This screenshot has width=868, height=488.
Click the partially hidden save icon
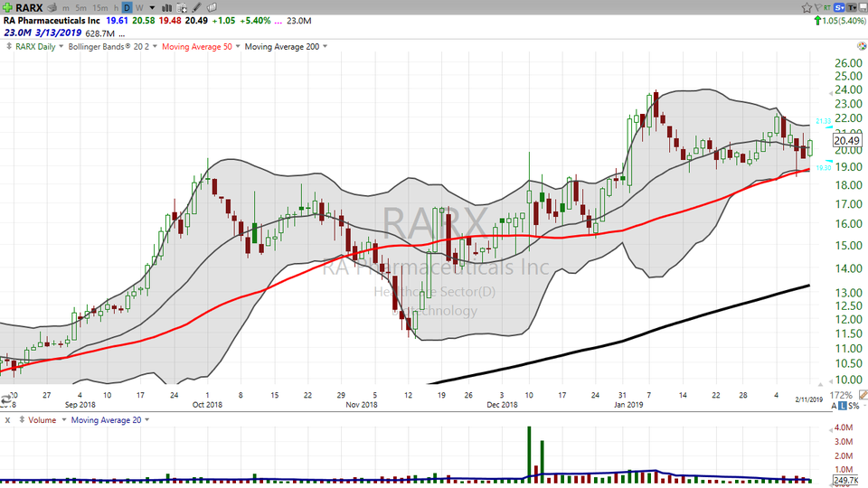(x=863, y=7)
